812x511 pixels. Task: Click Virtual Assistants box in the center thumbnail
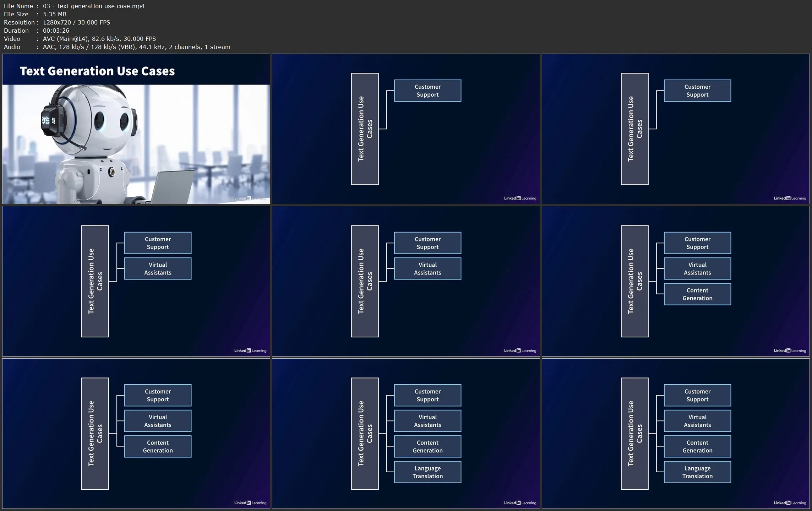pyautogui.click(x=427, y=268)
